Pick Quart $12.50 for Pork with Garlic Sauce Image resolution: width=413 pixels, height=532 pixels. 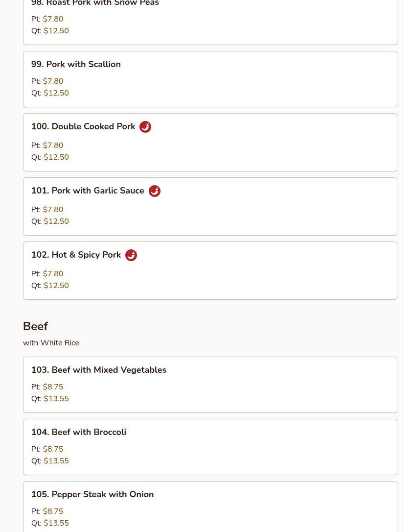(x=56, y=221)
